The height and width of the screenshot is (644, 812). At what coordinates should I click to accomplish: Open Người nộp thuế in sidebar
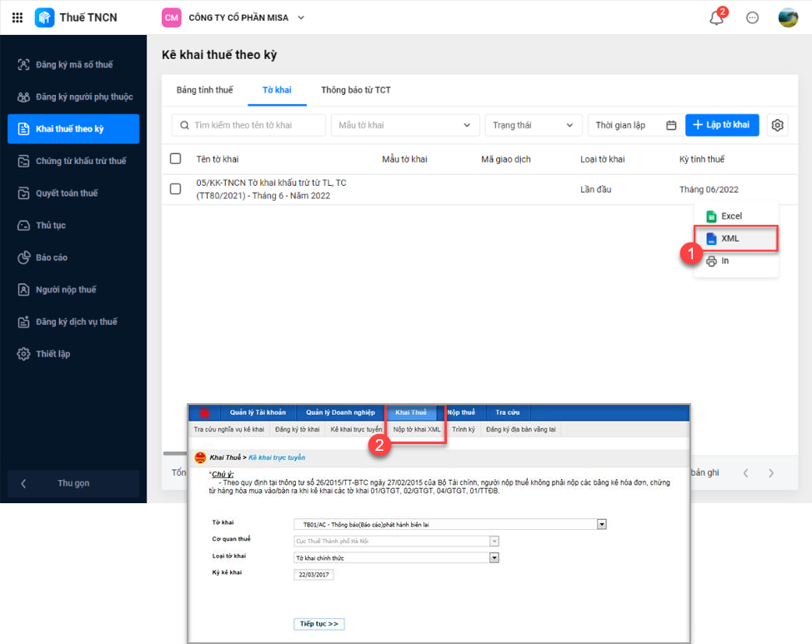[x=73, y=289]
